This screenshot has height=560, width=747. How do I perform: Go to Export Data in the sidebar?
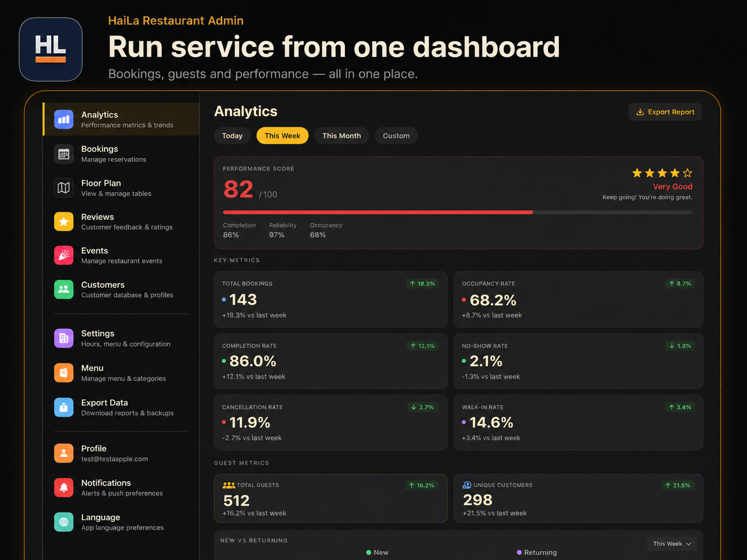point(104,403)
